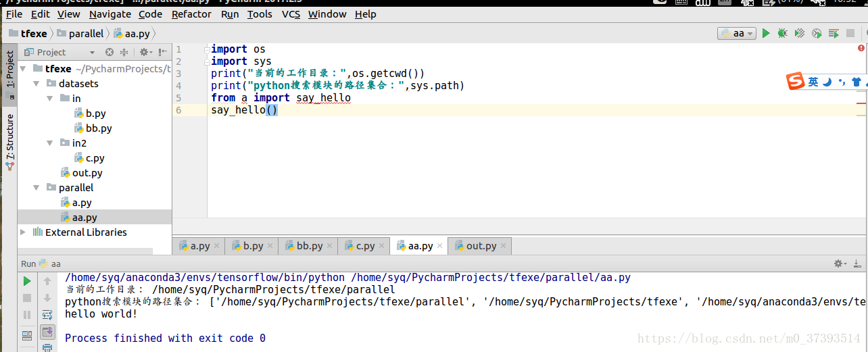This screenshot has height=352, width=868.
Task: Click line number 5 in the gutter
Action: [178, 98]
